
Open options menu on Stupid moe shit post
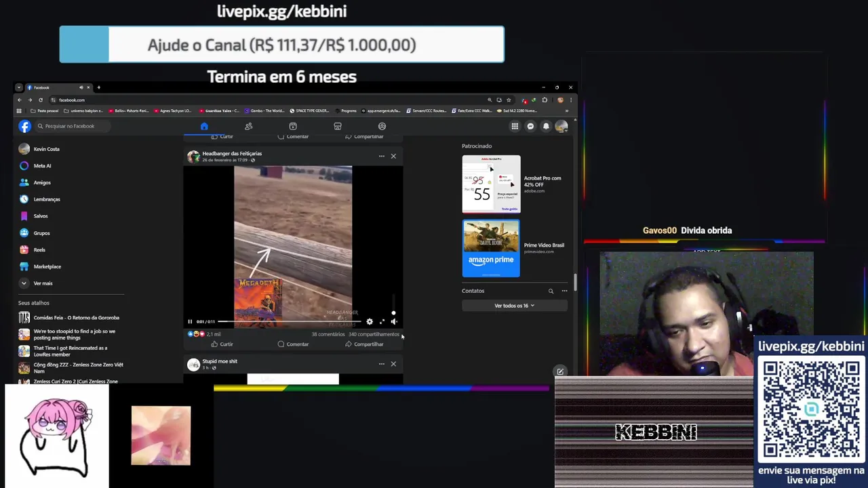(x=381, y=364)
